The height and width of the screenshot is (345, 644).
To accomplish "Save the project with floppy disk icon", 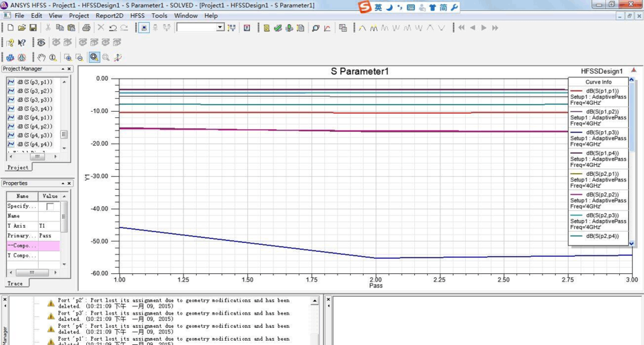I will click(33, 28).
